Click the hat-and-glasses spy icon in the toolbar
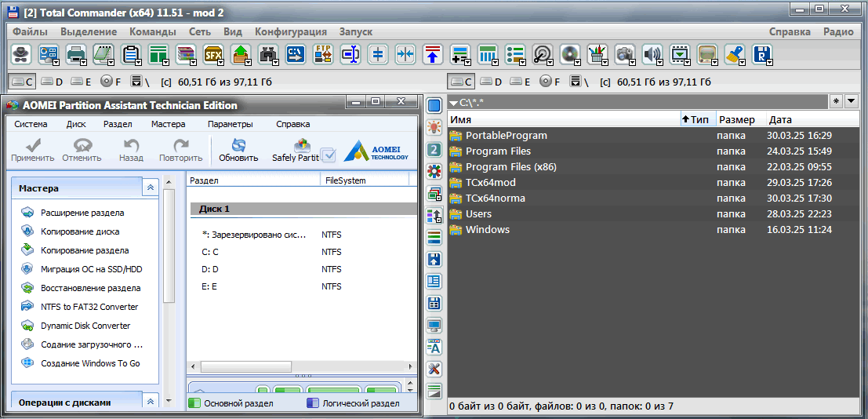The height and width of the screenshot is (419, 868). 21,54
